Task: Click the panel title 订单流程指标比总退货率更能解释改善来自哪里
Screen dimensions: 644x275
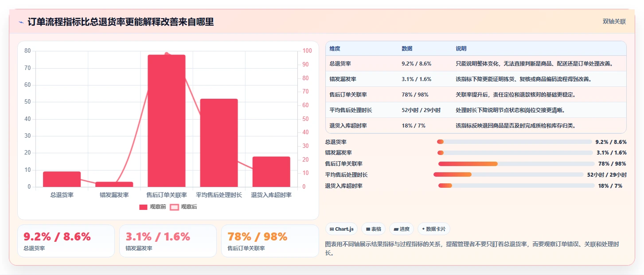Action: (121, 22)
